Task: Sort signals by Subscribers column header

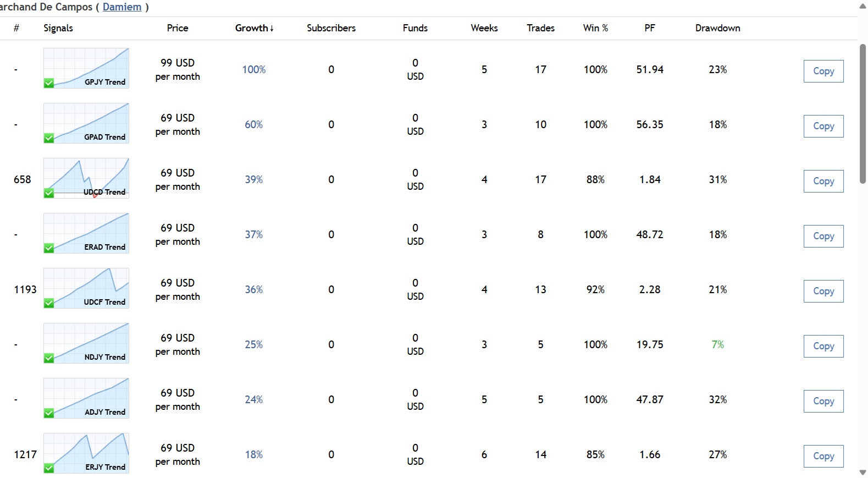Action: coord(331,28)
